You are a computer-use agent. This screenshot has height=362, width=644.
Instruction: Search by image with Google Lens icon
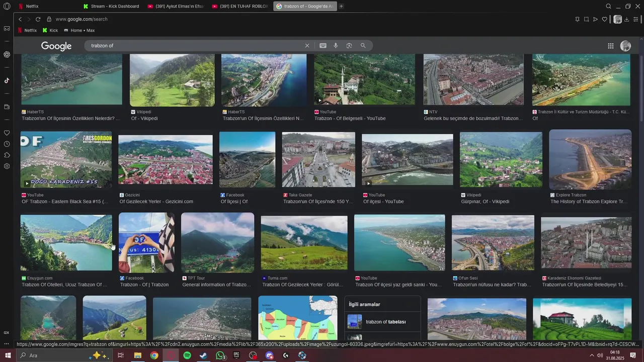click(349, 46)
